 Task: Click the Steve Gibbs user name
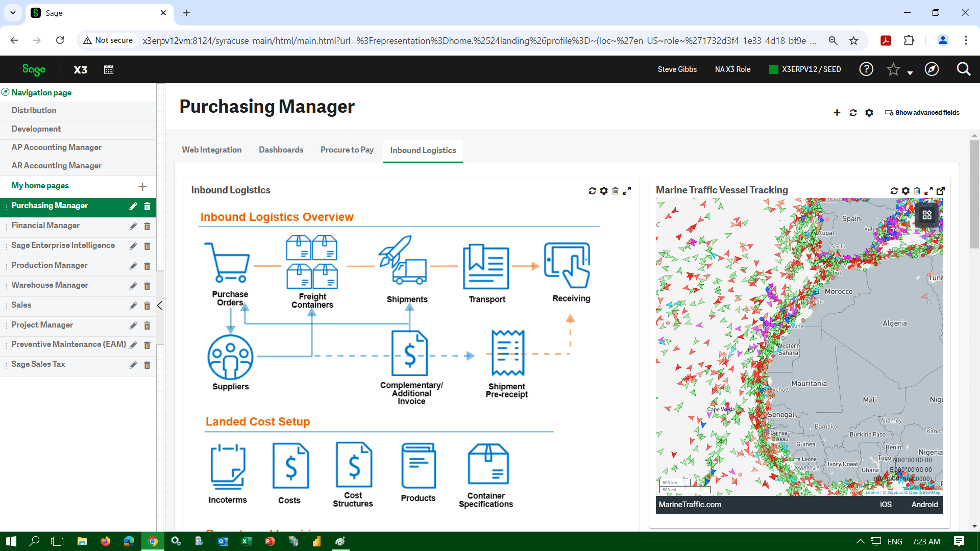677,69
